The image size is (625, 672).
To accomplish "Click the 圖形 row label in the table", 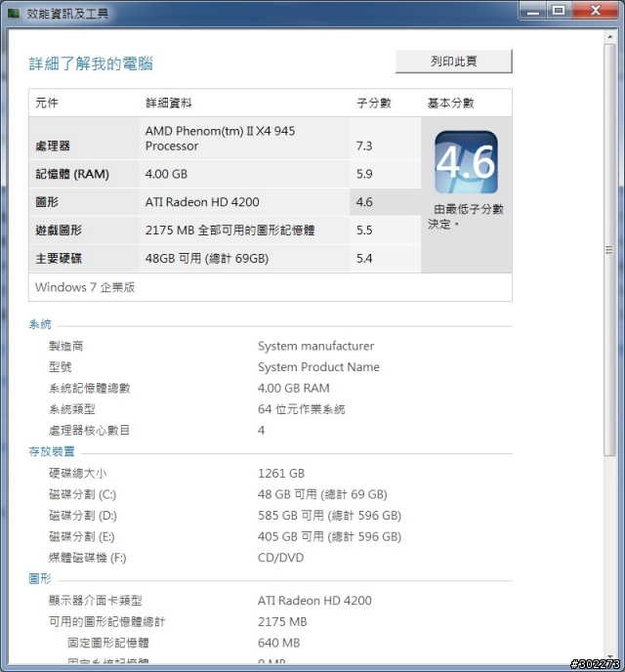I will [47, 202].
